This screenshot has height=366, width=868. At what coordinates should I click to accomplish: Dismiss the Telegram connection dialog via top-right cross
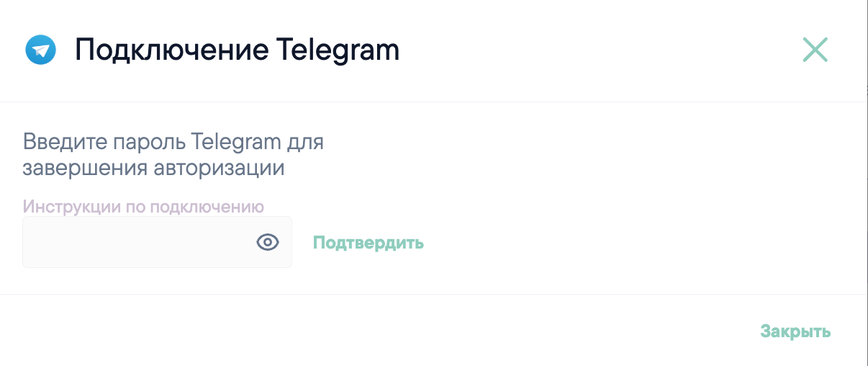[x=815, y=50]
